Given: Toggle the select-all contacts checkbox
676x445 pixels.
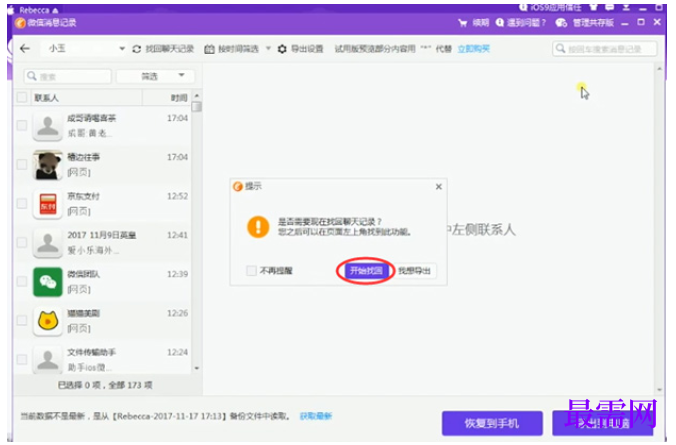Looking at the screenshot, I should coord(22,97).
